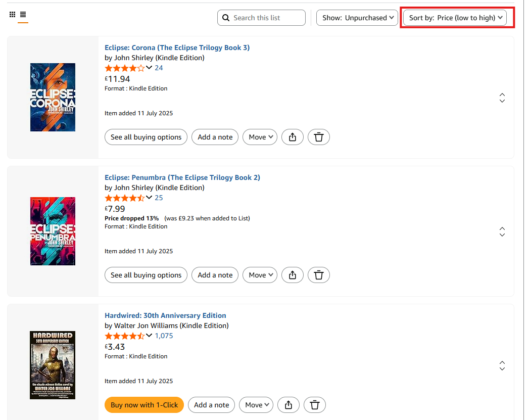Open the Eclipse: Penumbra cover thumbnail
The image size is (529, 420).
coord(53,231)
